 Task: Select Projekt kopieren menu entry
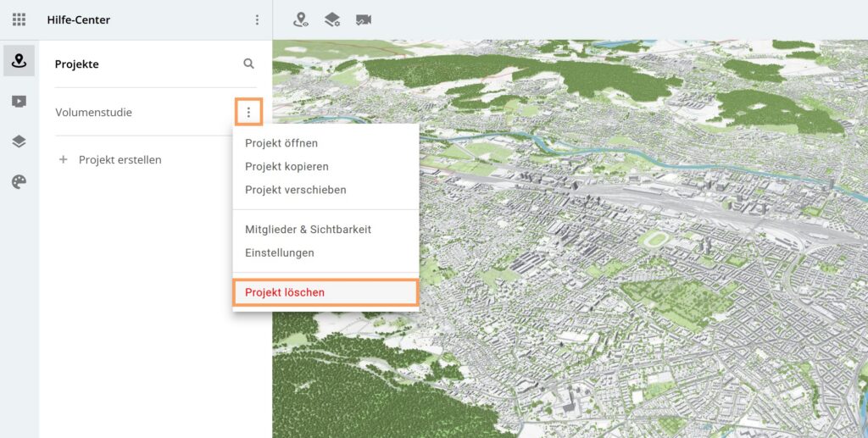[x=287, y=167]
